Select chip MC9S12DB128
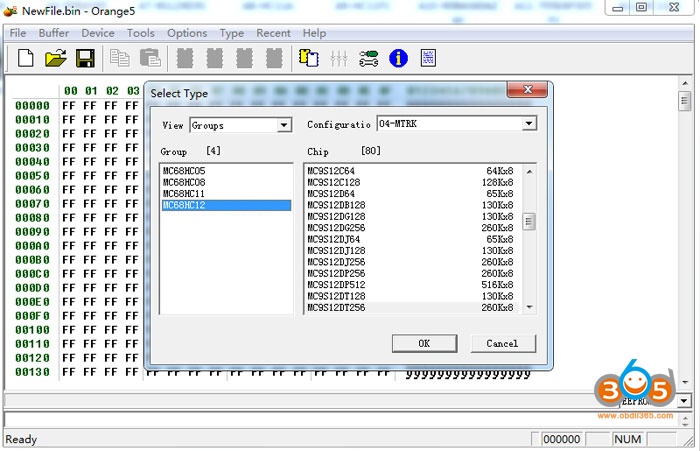The height and width of the screenshot is (451, 700). tap(411, 205)
